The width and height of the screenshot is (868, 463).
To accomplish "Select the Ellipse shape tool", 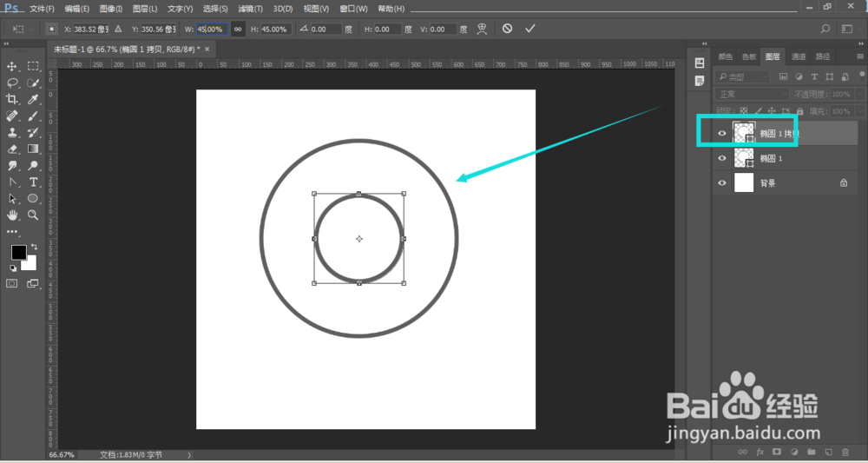I will pyautogui.click(x=33, y=199).
